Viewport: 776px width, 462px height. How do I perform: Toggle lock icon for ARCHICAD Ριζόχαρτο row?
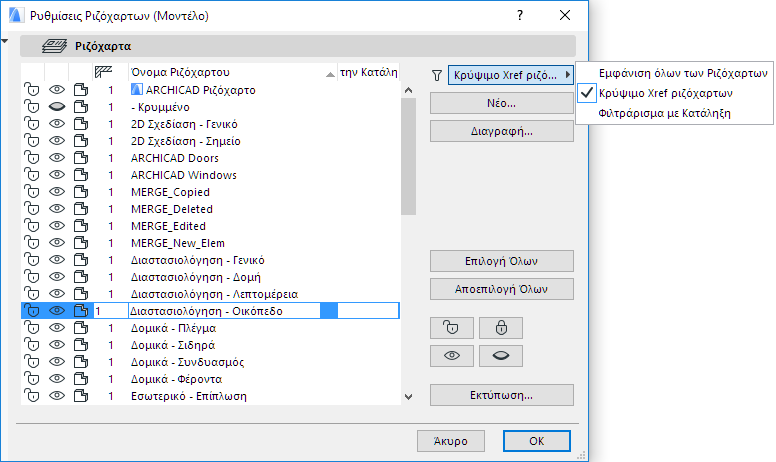(x=32, y=90)
